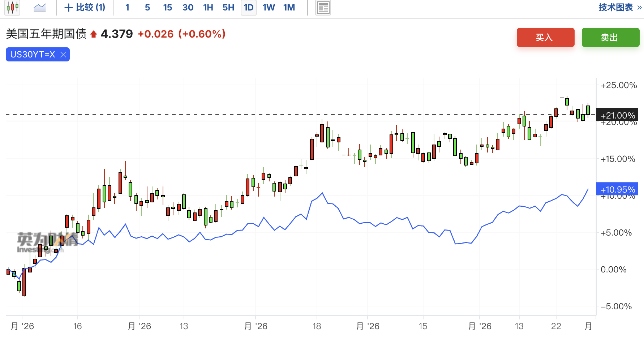Click the date label 15 on time axis
644x344 pixels.
423,326
